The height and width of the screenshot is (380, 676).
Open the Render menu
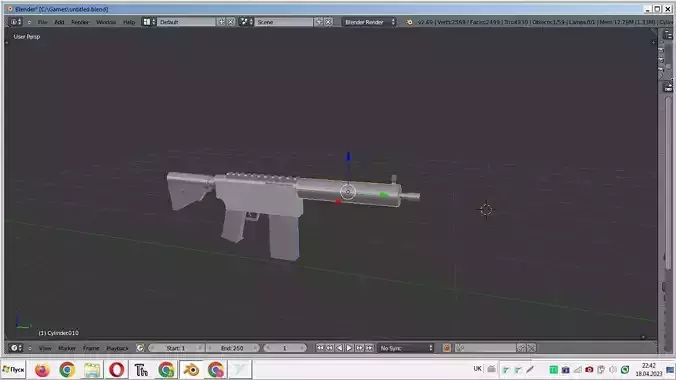click(80, 22)
